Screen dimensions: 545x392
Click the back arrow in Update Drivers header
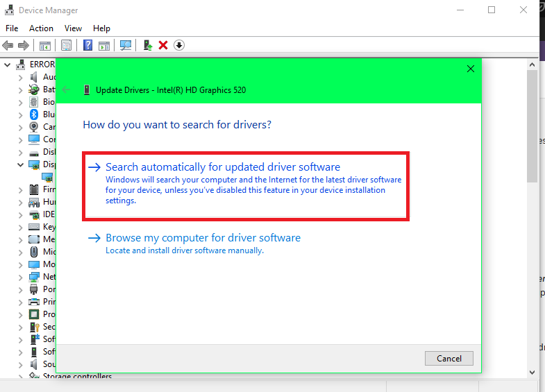pos(66,90)
